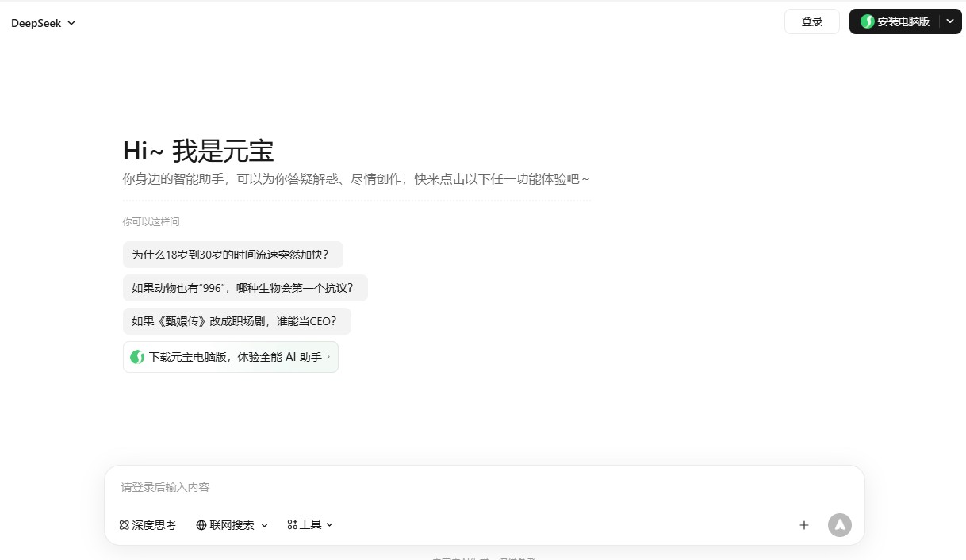The width and height of the screenshot is (966, 560).
Task: Select DeepSeek in the top menu bar
Action: click(x=36, y=23)
